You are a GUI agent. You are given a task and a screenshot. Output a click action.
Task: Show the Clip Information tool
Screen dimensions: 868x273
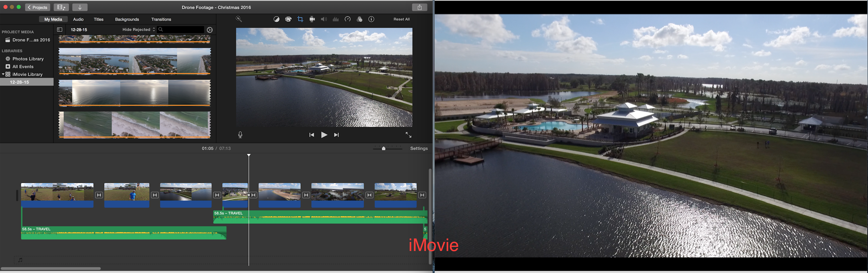click(371, 19)
